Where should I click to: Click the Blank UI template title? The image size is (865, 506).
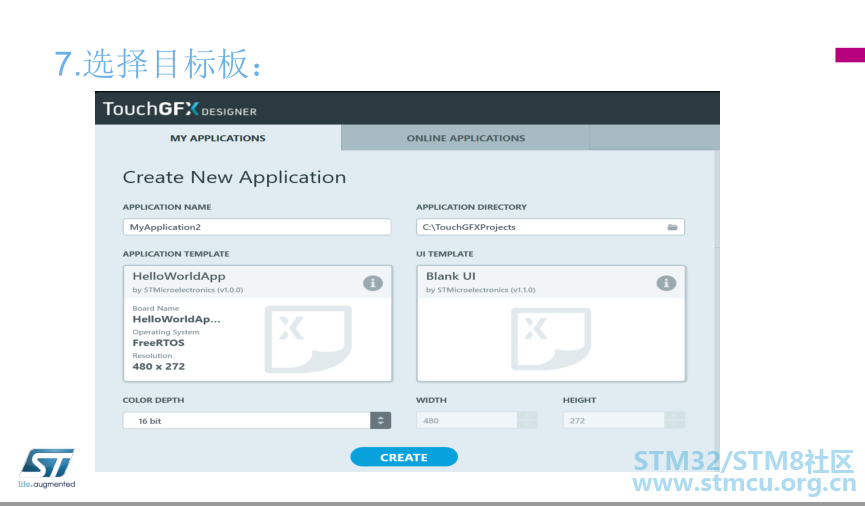[x=451, y=276]
